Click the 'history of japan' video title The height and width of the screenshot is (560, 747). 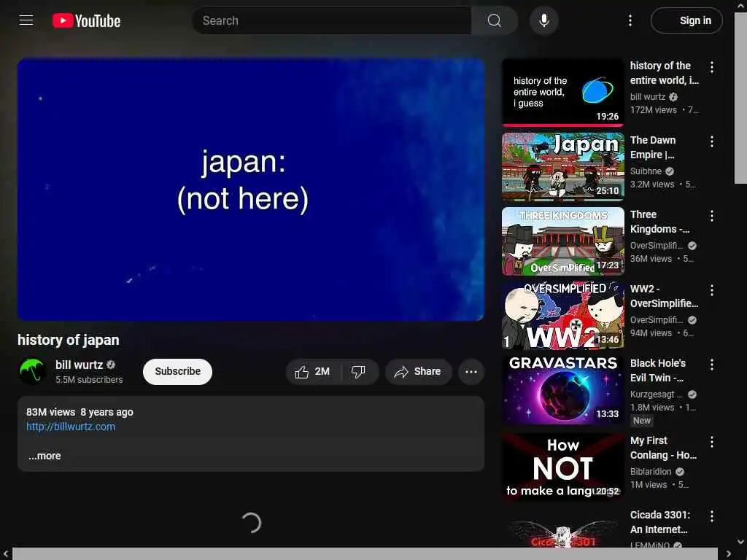click(x=68, y=340)
